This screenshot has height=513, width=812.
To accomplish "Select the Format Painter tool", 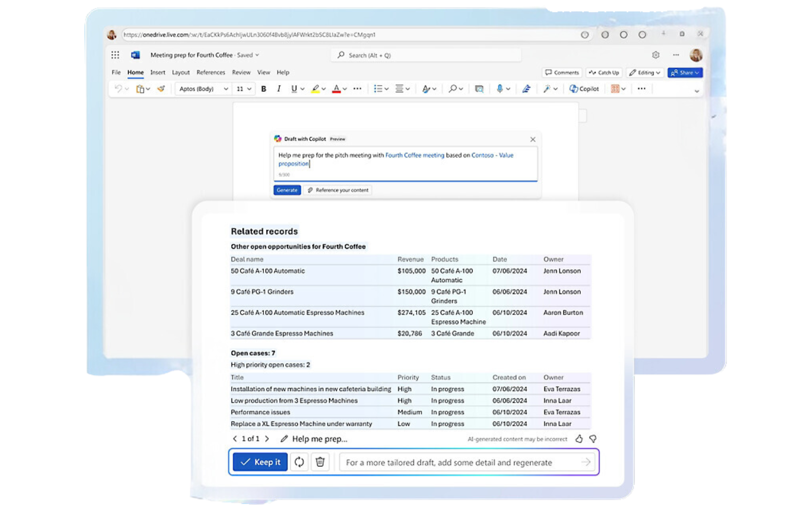I will tap(161, 89).
